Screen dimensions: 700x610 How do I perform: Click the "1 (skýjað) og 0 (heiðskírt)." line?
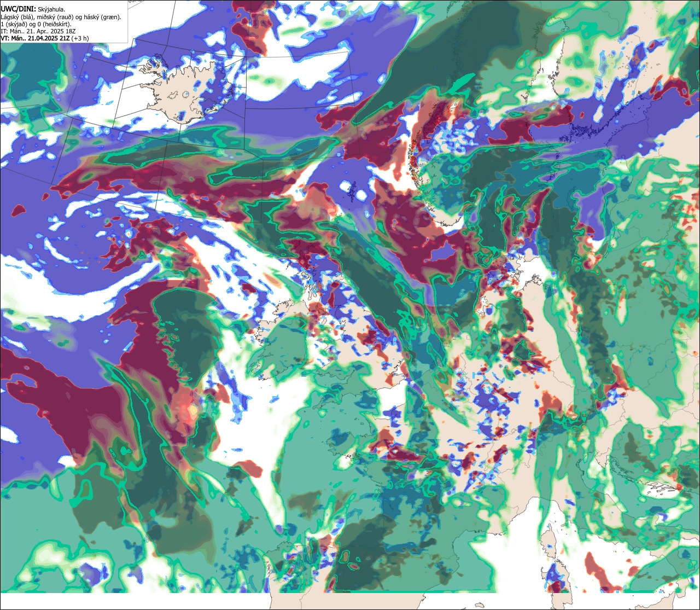[x=36, y=24]
